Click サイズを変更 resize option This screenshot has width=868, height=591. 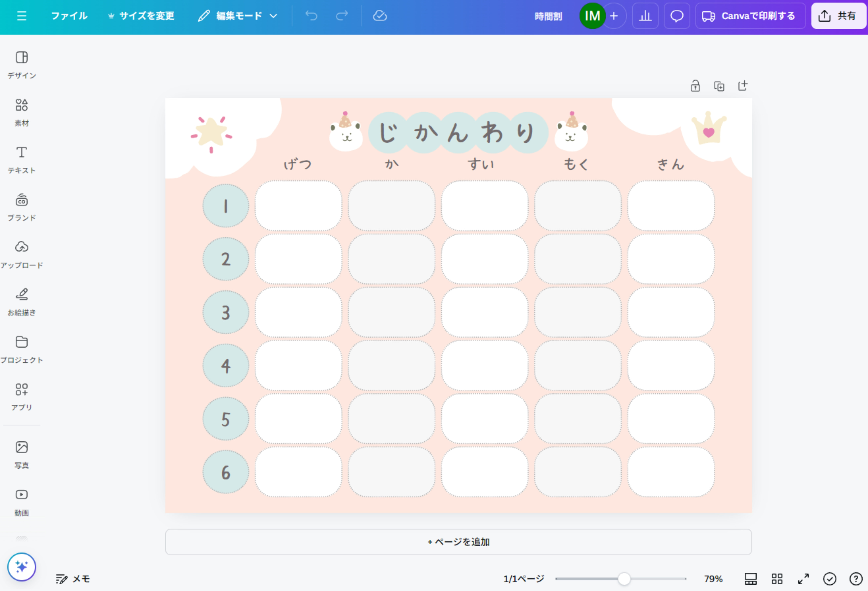(x=141, y=16)
